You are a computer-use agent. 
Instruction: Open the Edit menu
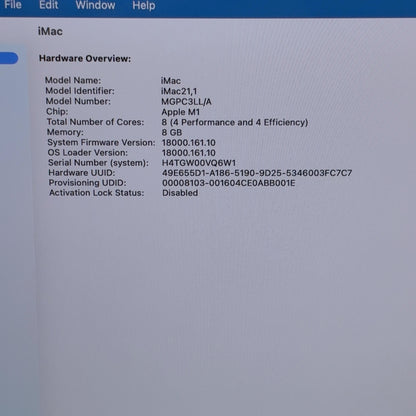49,5
